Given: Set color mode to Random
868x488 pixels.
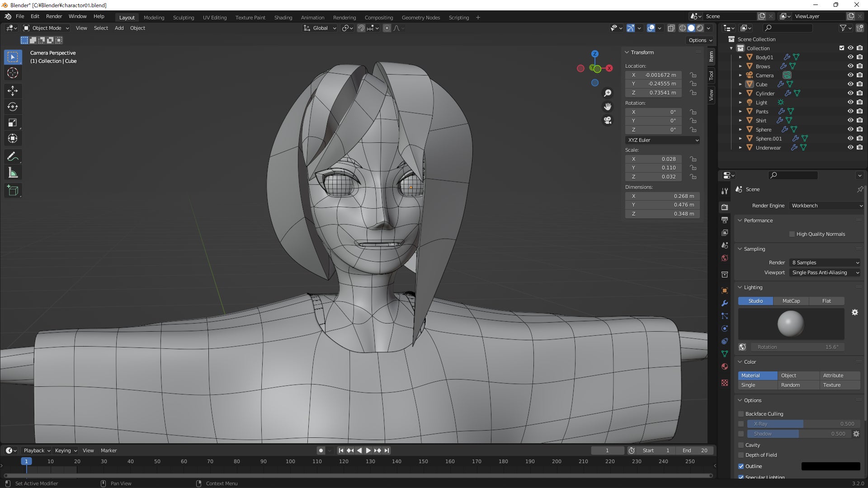Looking at the screenshot, I should 790,385.
